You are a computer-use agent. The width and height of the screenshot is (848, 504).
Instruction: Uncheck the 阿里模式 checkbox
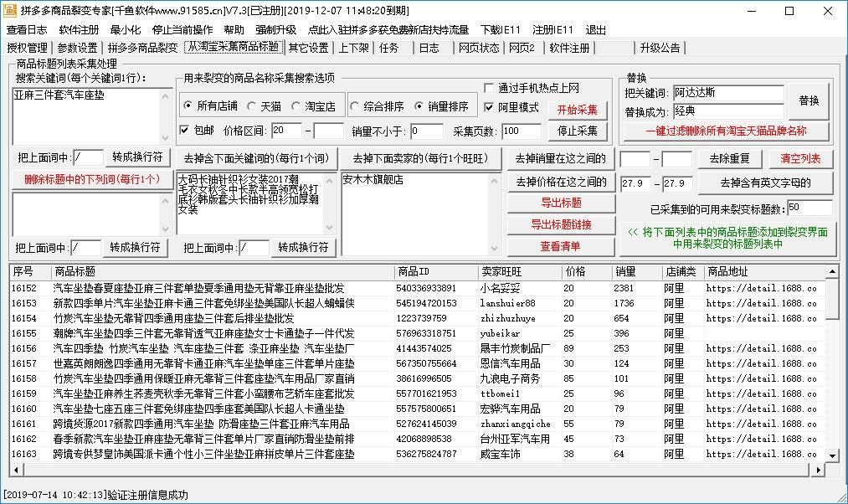click(490, 107)
